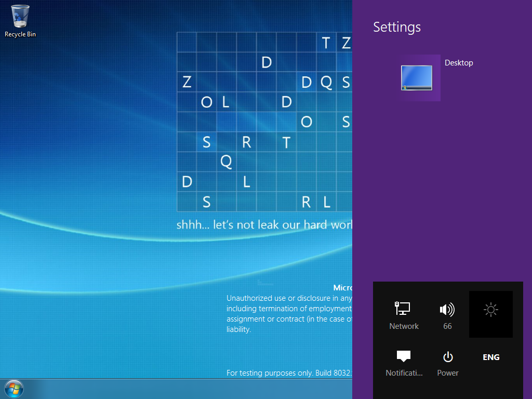Select the Desktop thumbnail in Settings
532x399 pixels.
coord(417,78)
